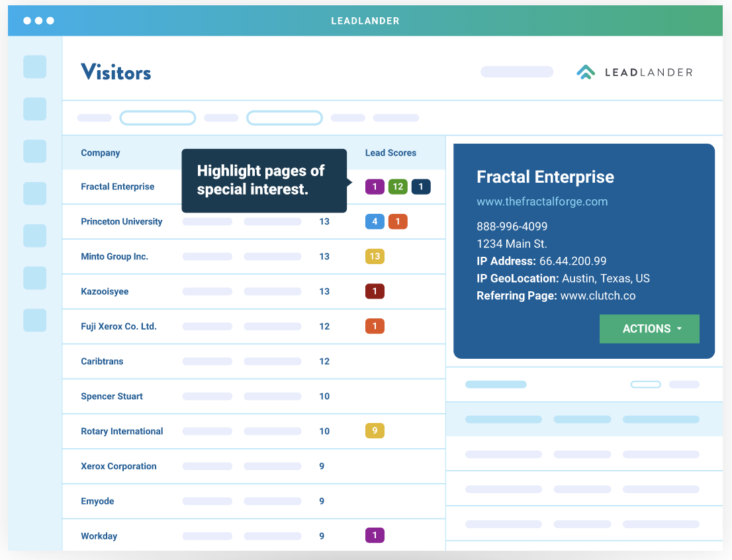Click the LeadLander logo in the header
Screen dimensions: 732x560
coord(635,72)
